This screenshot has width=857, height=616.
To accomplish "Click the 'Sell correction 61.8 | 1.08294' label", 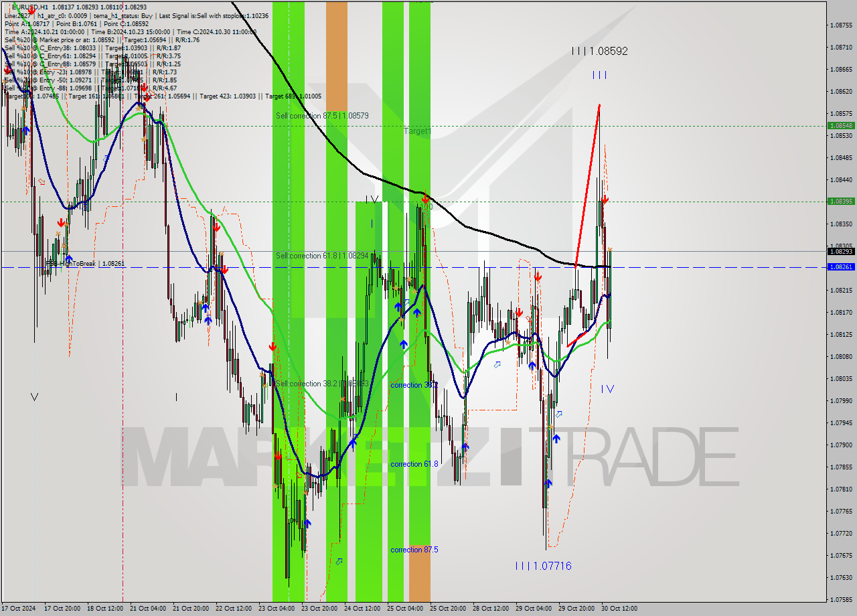I will pyautogui.click(x=322, y=256).
